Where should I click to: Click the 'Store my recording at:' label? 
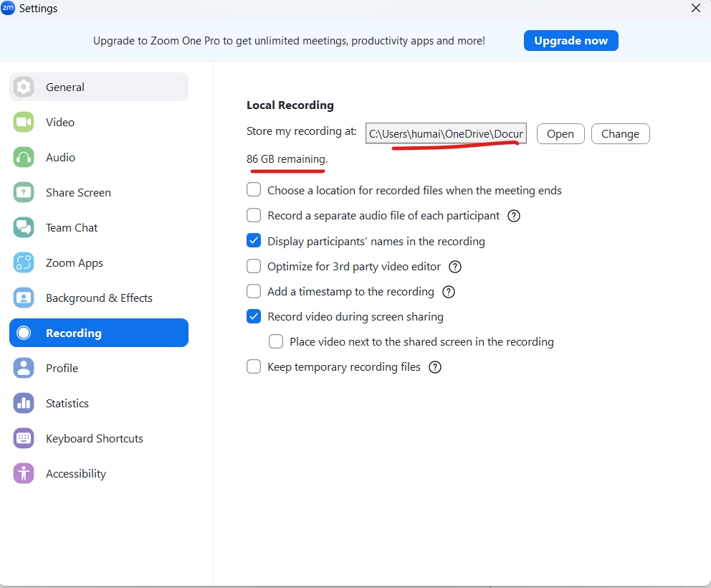[302, 131]
